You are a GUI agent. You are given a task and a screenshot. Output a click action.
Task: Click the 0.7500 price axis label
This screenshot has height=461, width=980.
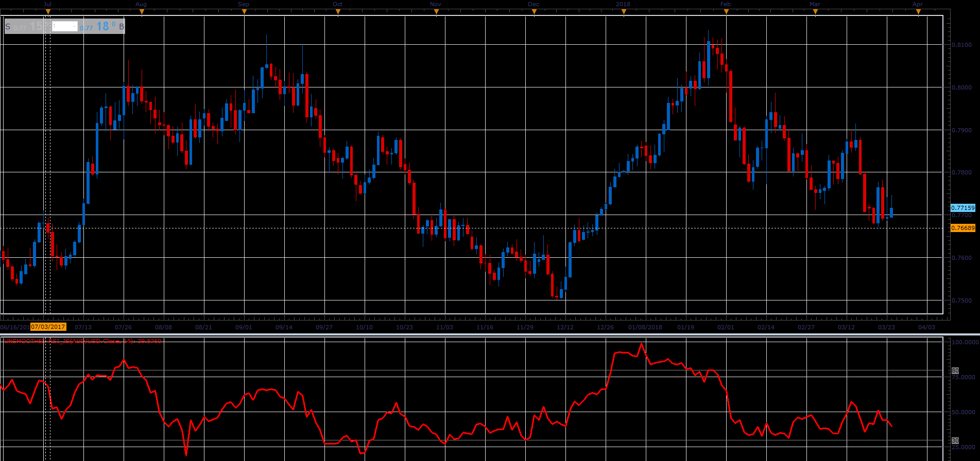pos(961,301)
